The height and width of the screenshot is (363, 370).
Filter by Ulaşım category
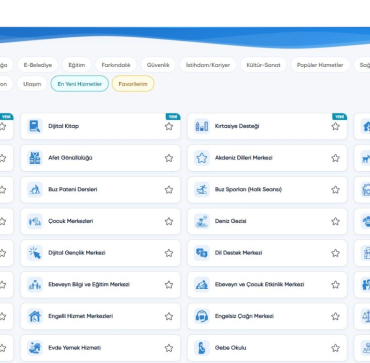pos(32,84)
